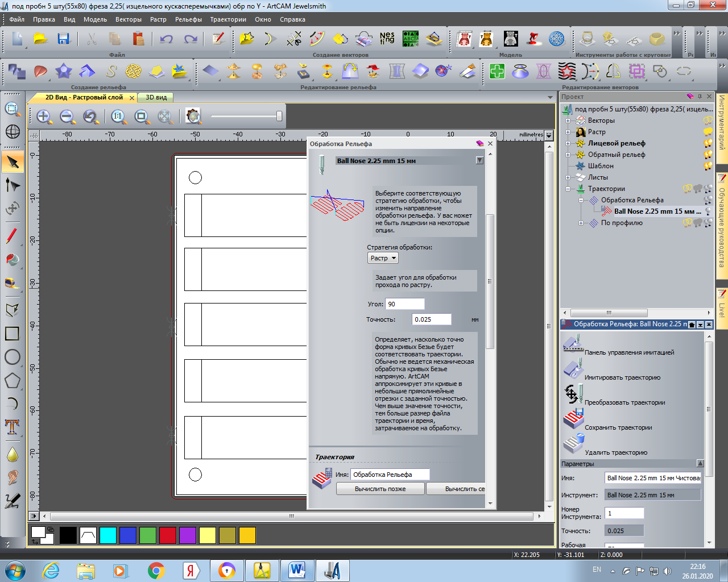This screenshot has width=728, height=582.
Task: Toggle visibility bulb for Векторы
Action: [x=708, y=120]
